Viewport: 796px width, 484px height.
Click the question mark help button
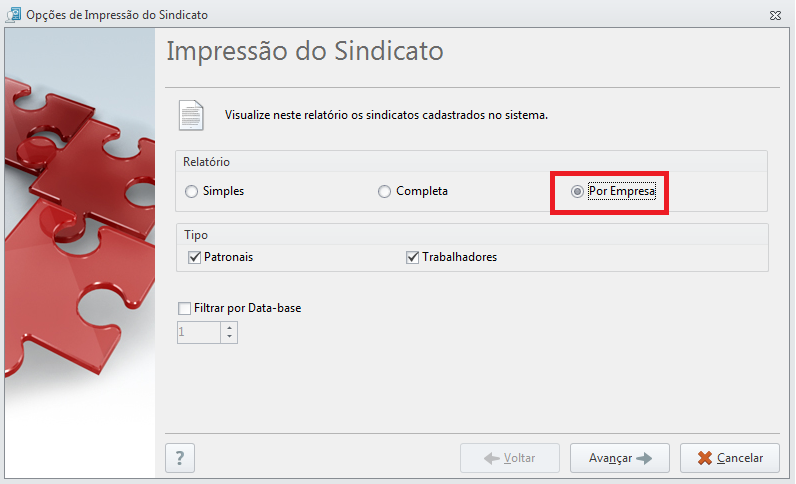(x=180, y=458)
